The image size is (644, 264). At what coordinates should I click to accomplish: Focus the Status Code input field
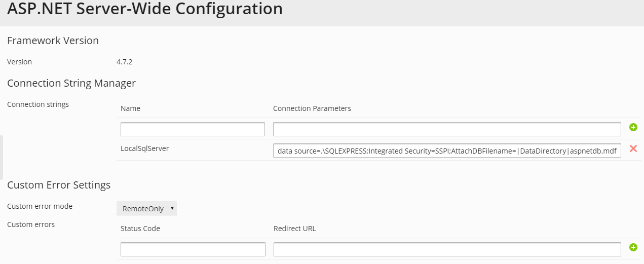point(193,249)
